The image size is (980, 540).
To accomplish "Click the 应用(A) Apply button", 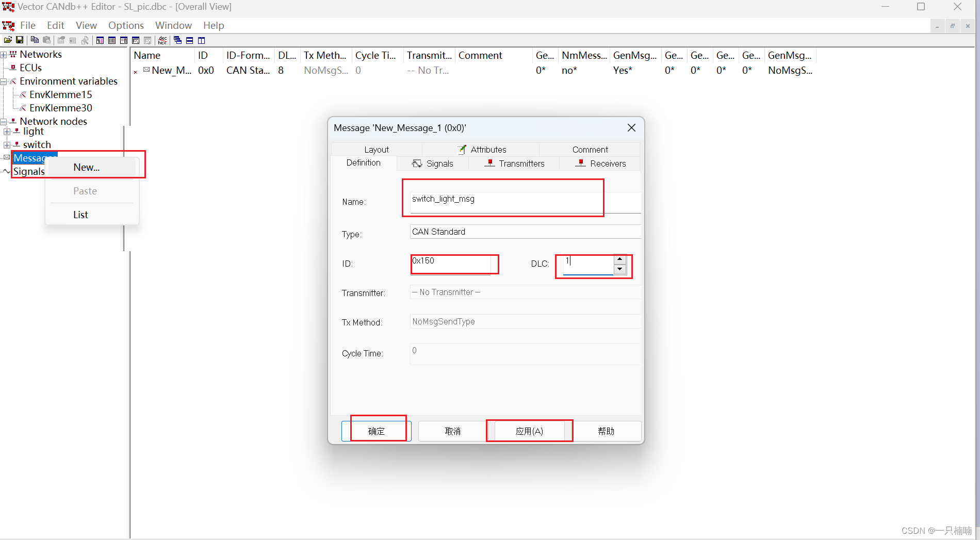I will 530,431.
